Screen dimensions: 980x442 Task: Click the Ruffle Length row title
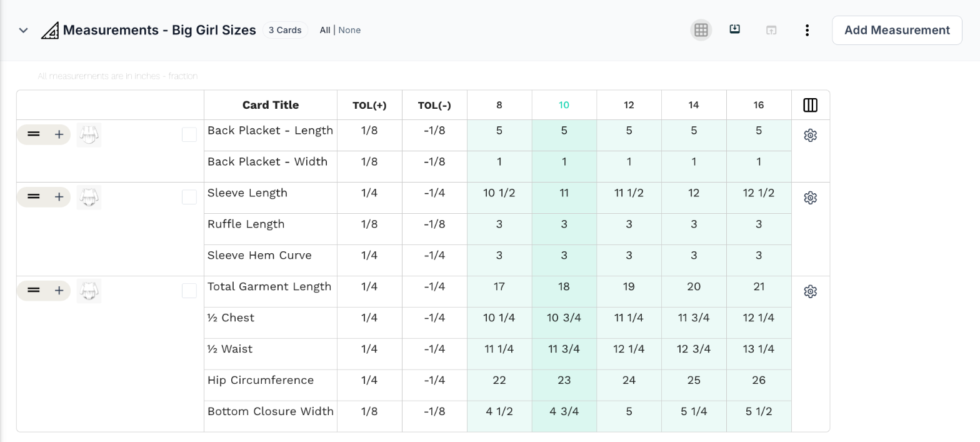(246, 224)
